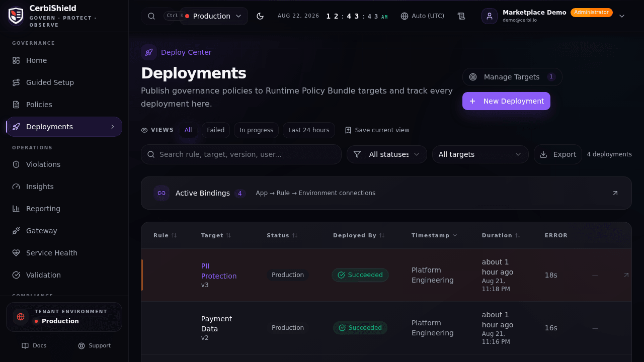
Task: Click the Active Bindings link icon
Action: 162,193
